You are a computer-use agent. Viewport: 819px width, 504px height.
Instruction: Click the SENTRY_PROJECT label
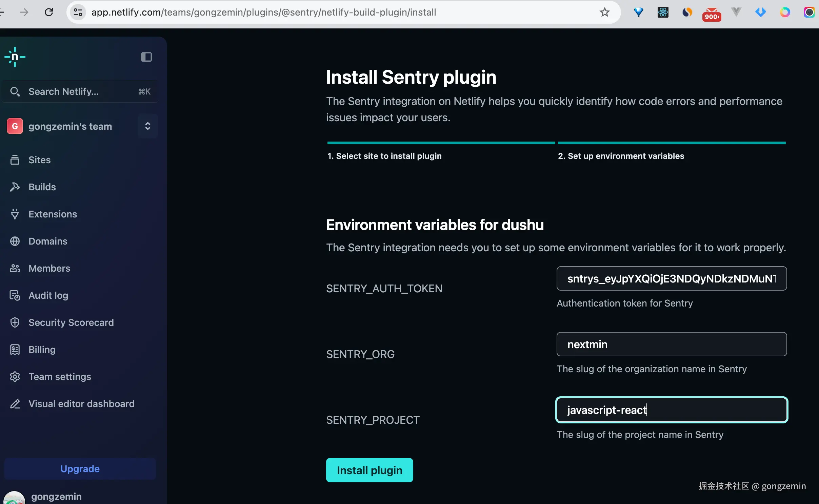point(373,420)
